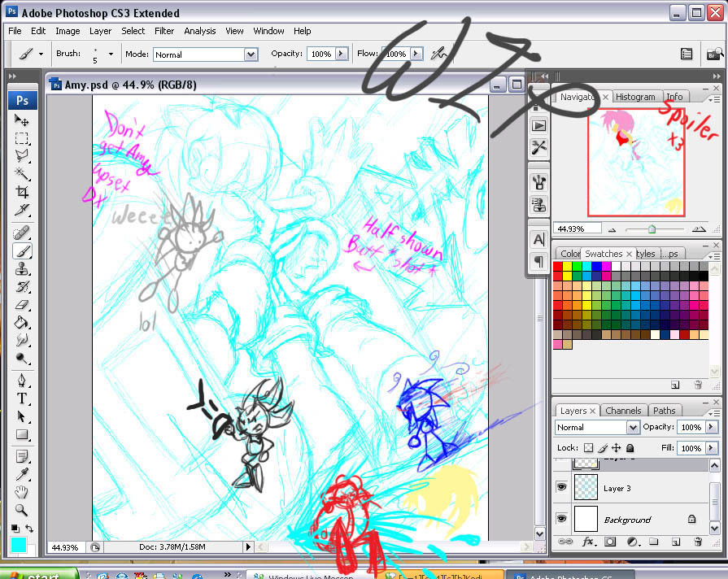Expand the brush Opacity slider arrow
728x579 pixels.
point(342,54)
